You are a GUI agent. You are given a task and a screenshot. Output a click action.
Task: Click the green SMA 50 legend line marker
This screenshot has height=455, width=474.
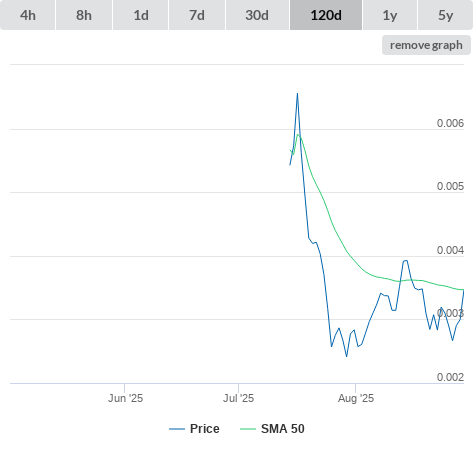pos(248,429)
